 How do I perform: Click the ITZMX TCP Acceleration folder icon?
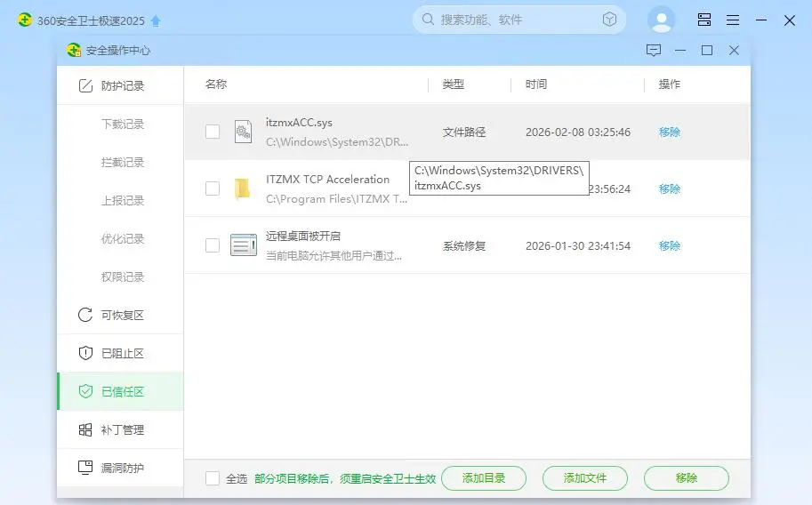click(x=243, y=188)
